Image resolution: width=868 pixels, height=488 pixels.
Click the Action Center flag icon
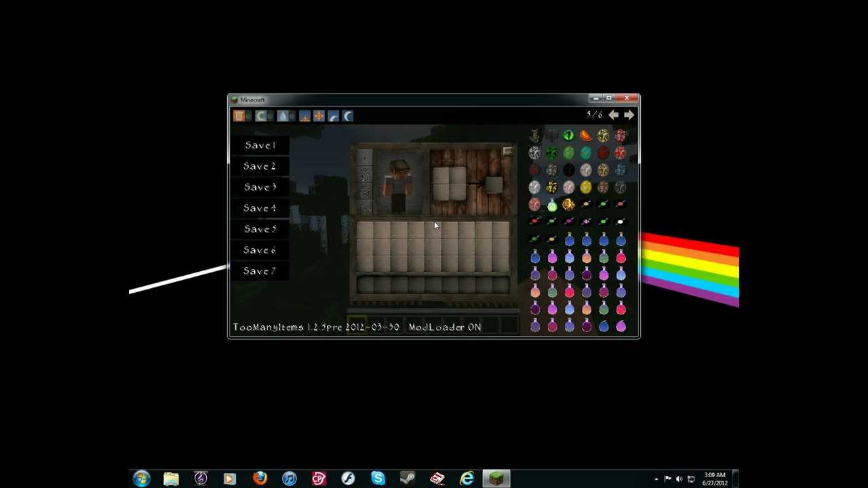coord(668,479)
